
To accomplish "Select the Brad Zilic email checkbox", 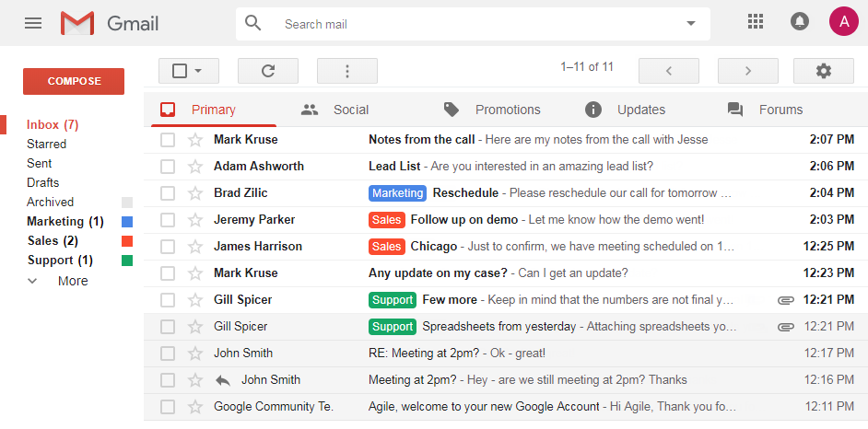I will tap(168, 193).
